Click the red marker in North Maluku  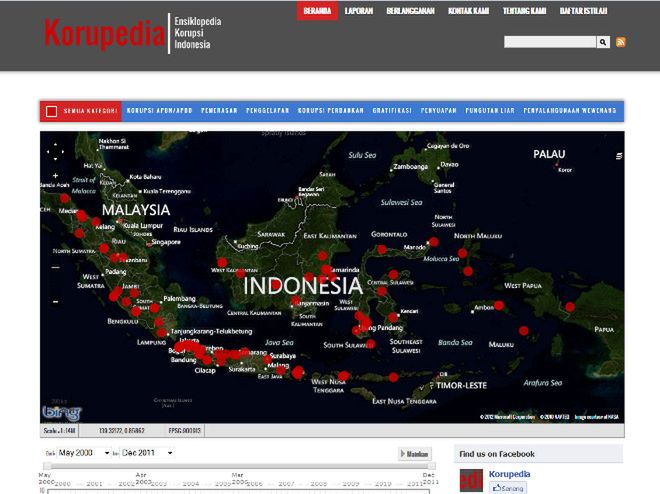pos(462,253)
